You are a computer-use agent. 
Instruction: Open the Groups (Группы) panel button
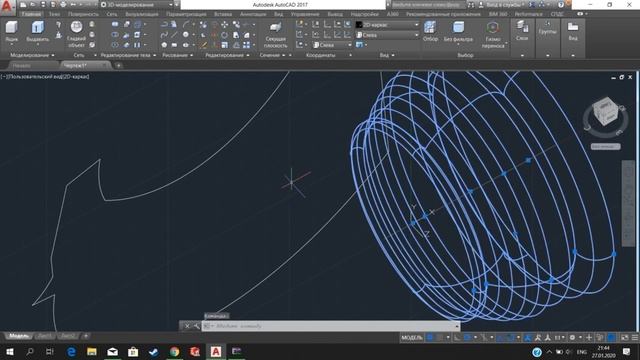(548, 28)
